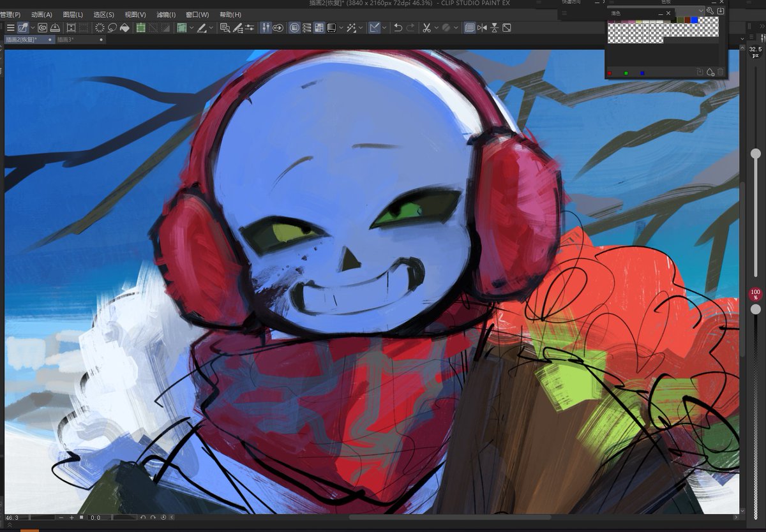
Task: Toggle the layered frame view icon
Action: pyautogui.click(x=470, y=27)
